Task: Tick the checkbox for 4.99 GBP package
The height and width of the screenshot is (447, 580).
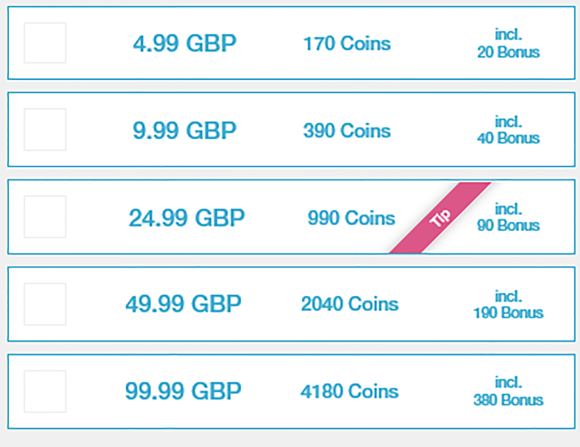Action: 45,43
